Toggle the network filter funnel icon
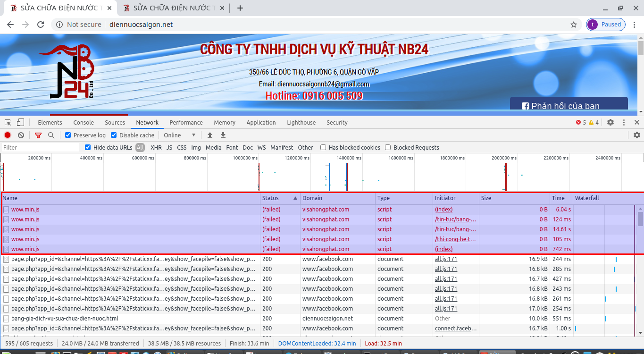This screenshot has width=644, height=354. click(38, 135)
